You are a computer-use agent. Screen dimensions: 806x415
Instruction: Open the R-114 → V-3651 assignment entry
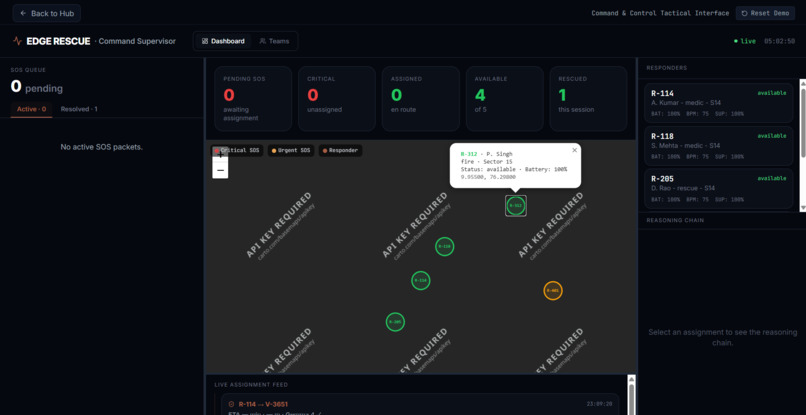tap(420, 404)
